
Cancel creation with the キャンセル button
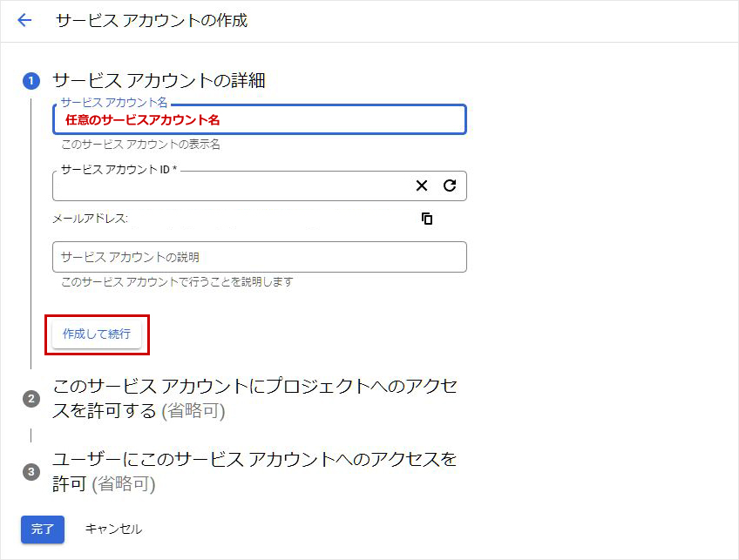(113, 529)
